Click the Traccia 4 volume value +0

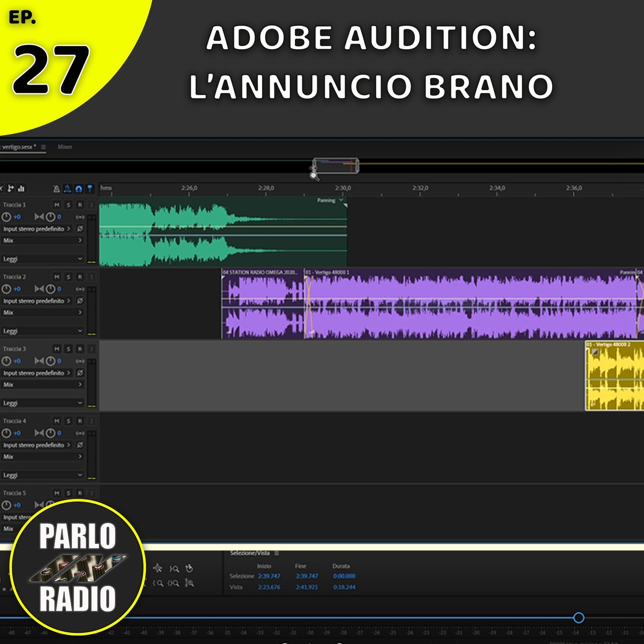tap(17, 433)
